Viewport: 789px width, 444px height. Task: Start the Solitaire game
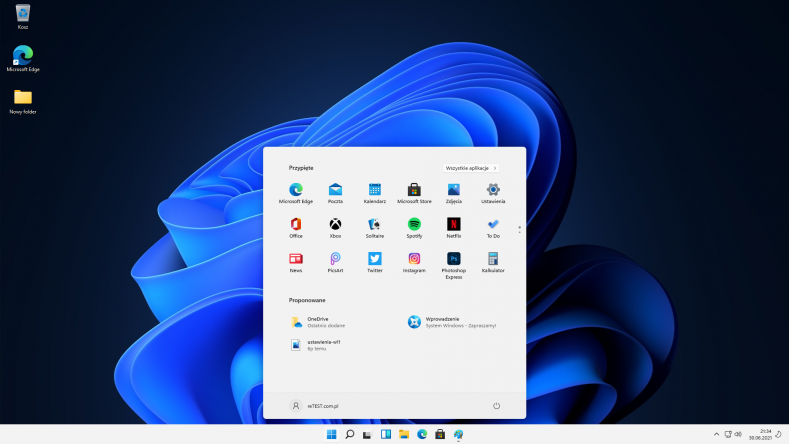click(374, 228)
